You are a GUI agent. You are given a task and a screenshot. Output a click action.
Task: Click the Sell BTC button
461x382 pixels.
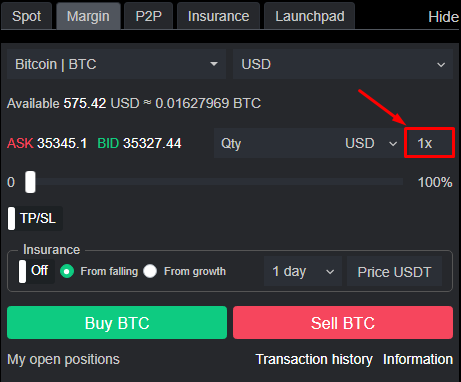[343, 323]
